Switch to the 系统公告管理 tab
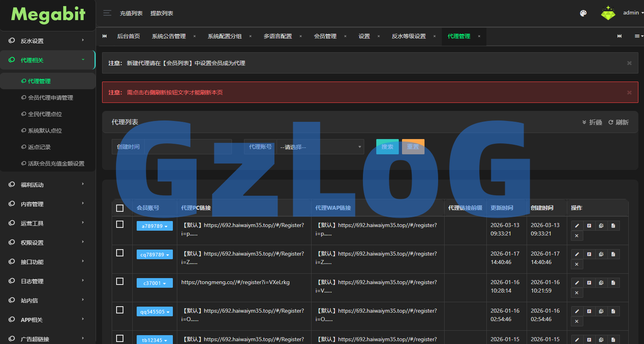This screenshot has width=644, height=344. point(168,36)
